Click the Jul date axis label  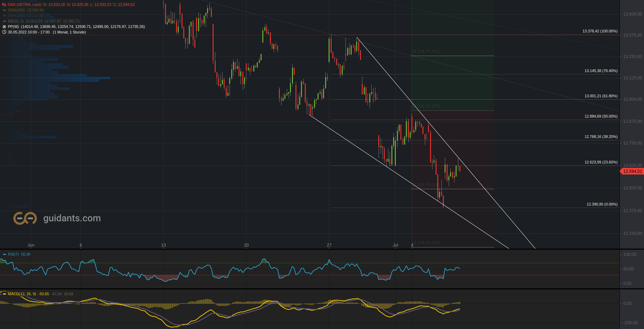click(x=396, y=245)
